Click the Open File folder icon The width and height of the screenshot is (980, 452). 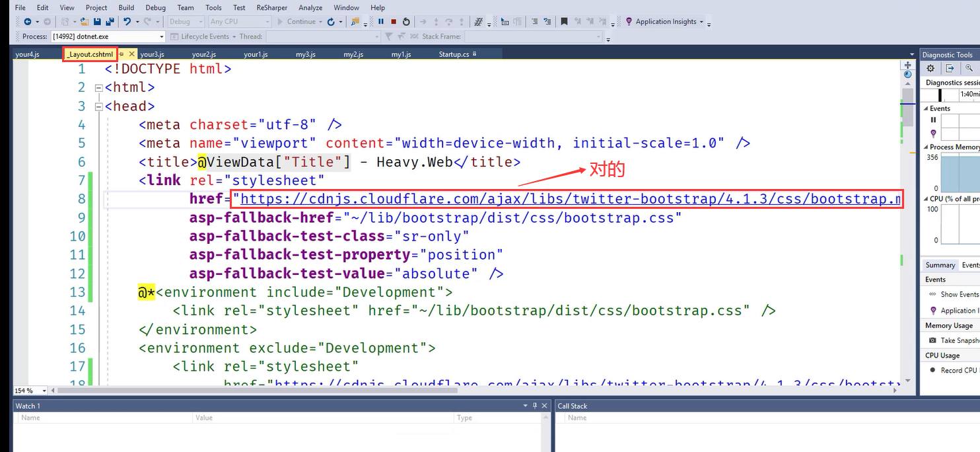(86, 22)
